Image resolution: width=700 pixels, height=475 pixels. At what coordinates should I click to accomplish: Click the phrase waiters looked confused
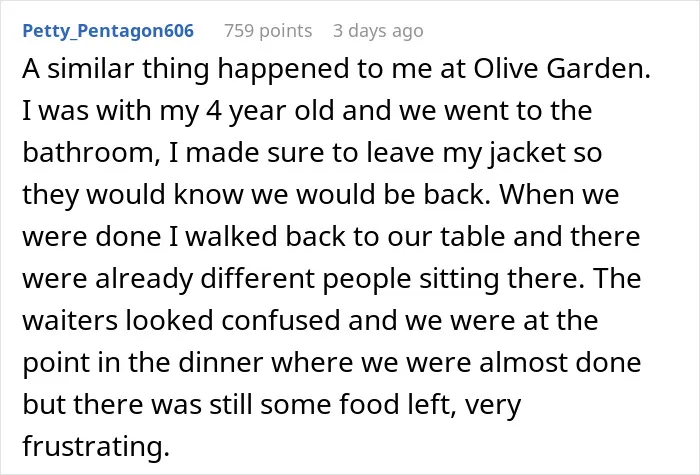tap(181, 321)
